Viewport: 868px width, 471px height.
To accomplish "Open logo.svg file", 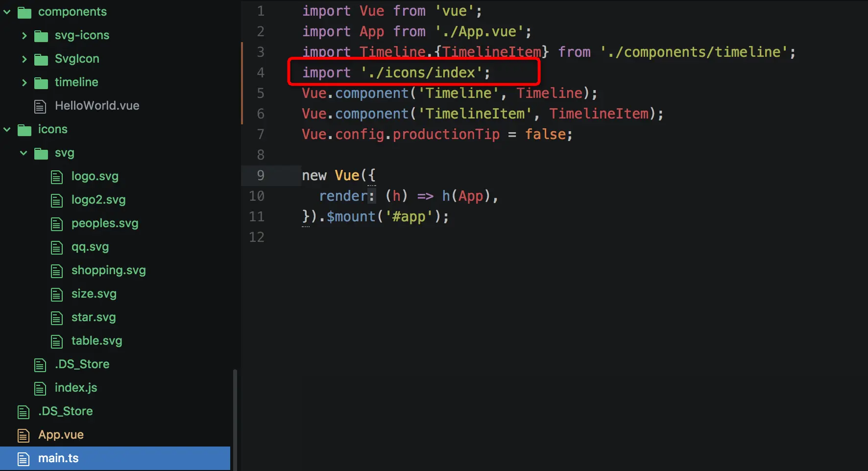I will click(x=95, y=176).
